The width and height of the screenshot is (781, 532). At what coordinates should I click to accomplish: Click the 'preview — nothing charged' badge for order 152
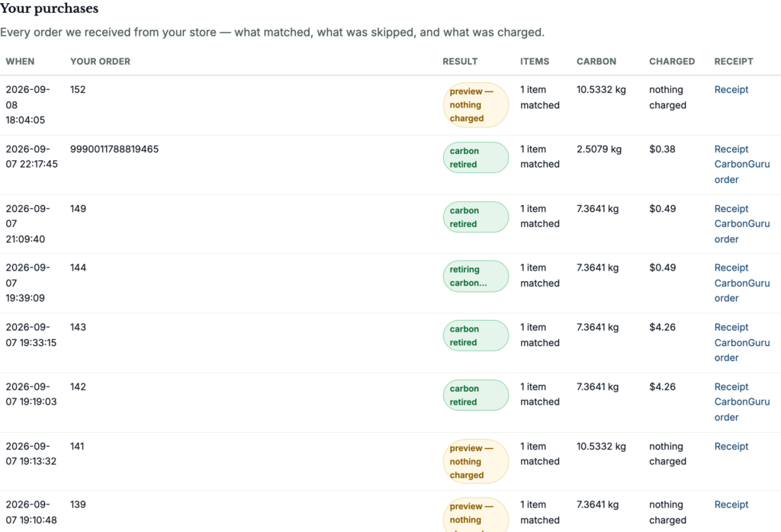[476, 105]
